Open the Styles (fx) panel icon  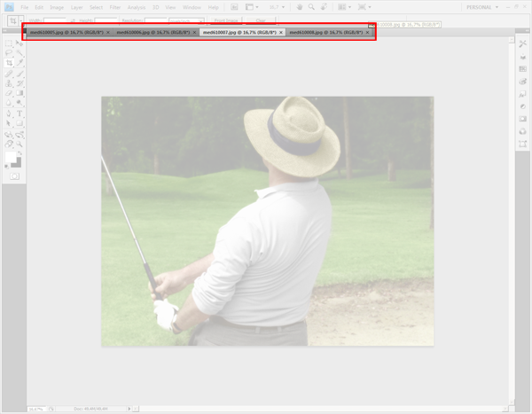pyautogui.click(x=522, y=93)
